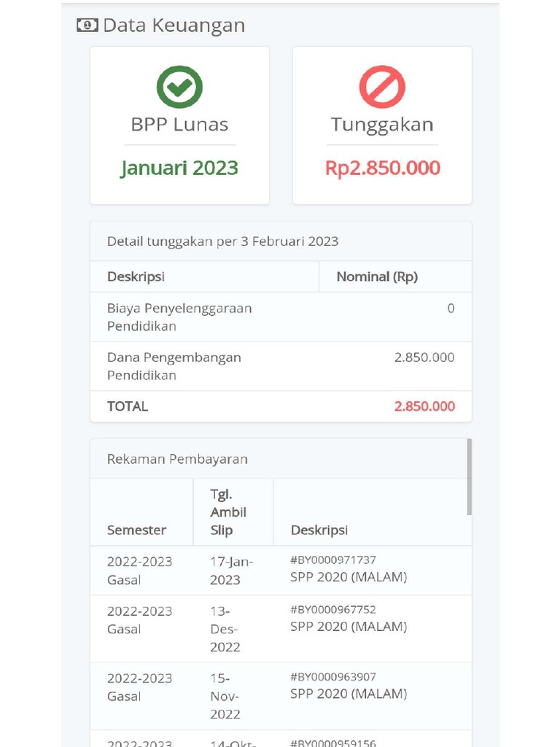Click the Detail tunggakan per 3 Februari header
Image resolution: width=560 pixels, height=747 pixels.
tap(222, 241)
